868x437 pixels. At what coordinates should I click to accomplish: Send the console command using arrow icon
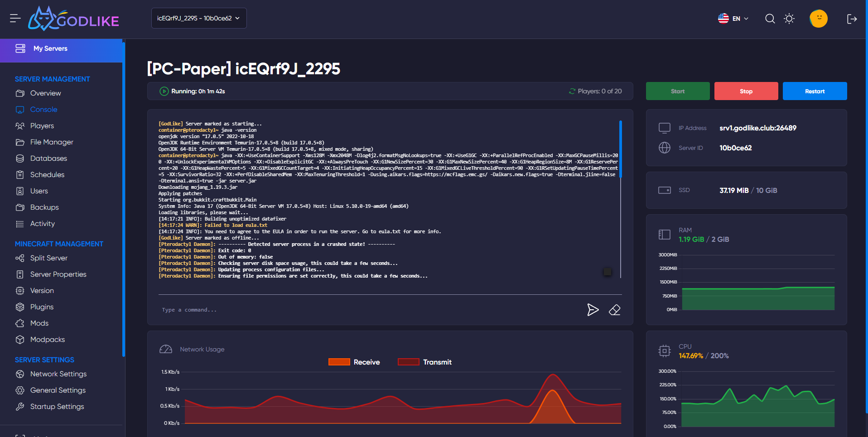pyautogui.click(x=593, y=310)
